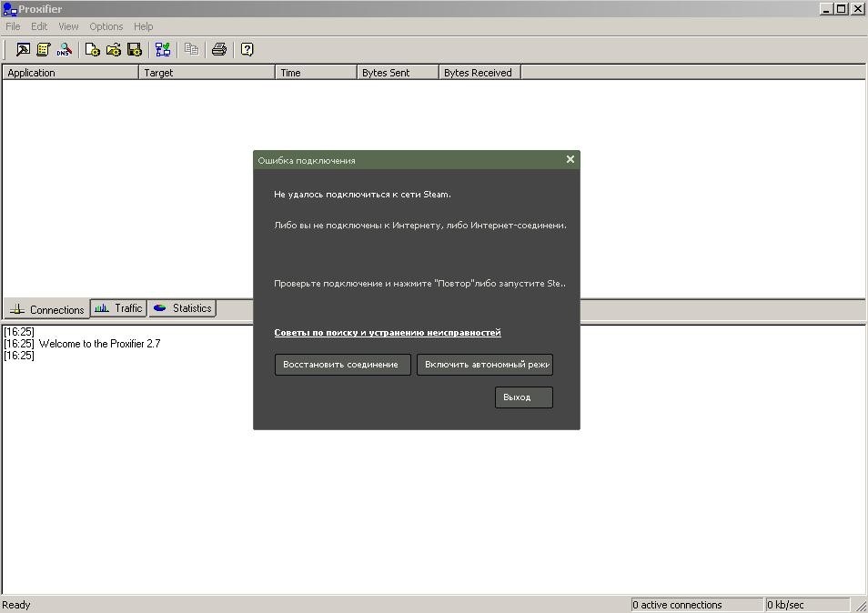Image resolution: width=868 pixels, height=613 pixels.
Task: Click the 'Восстановить соединение' button
Action: [343, 365]
